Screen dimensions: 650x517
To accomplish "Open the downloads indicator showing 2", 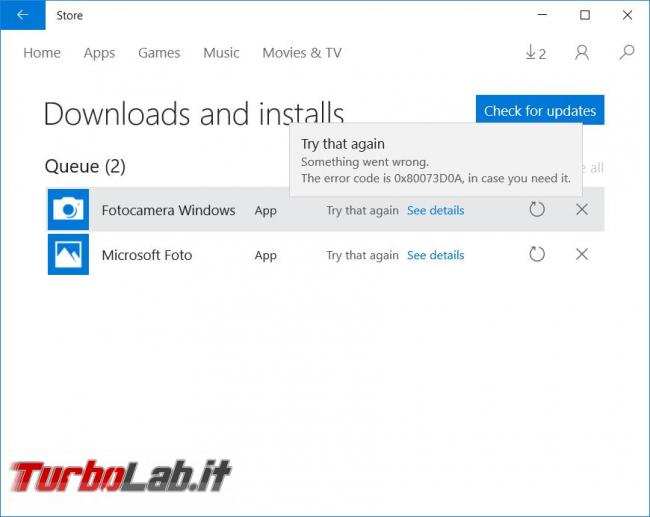I will (x=535, y=53).
